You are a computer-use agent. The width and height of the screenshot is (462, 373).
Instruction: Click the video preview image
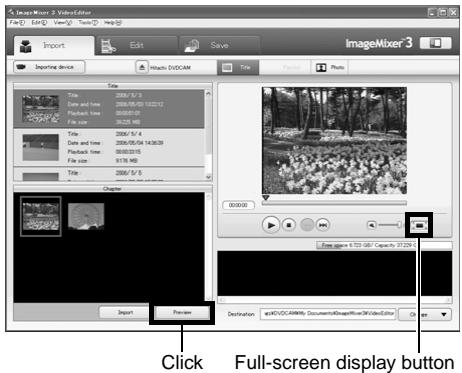click(x=334, y=141)
